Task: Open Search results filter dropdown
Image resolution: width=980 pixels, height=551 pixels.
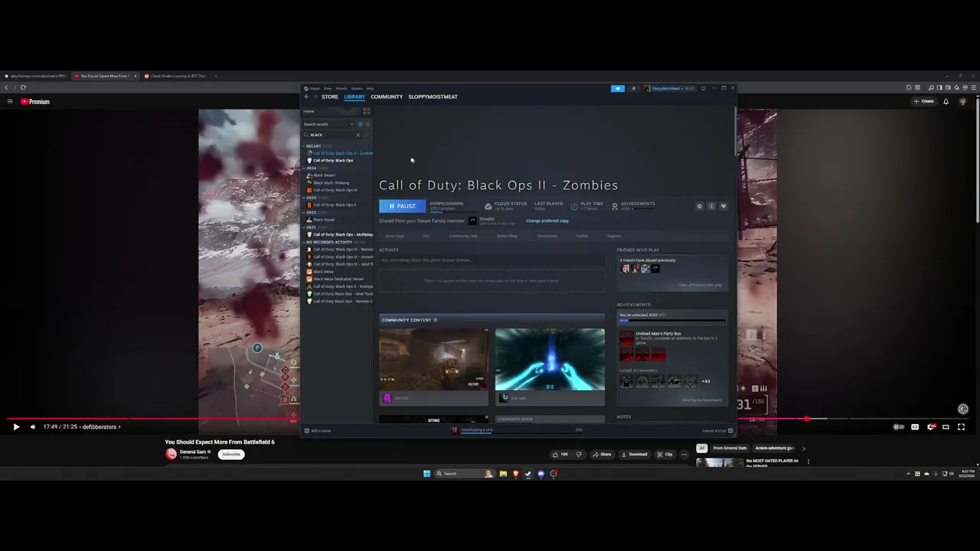Action: click(329, 124)
